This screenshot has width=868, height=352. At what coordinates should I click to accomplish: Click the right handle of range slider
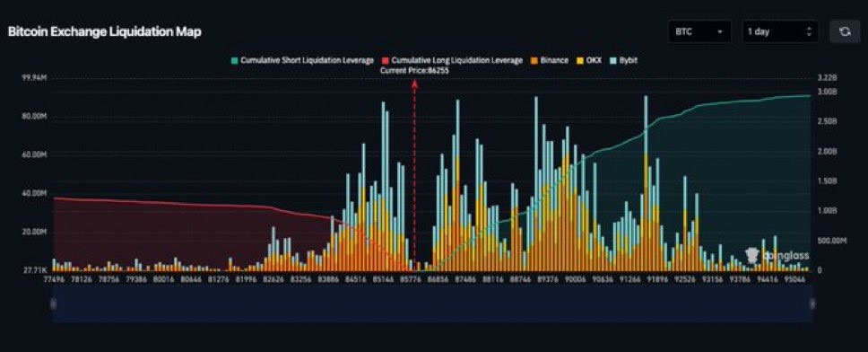pyautogui.click(x=812, y=304)
